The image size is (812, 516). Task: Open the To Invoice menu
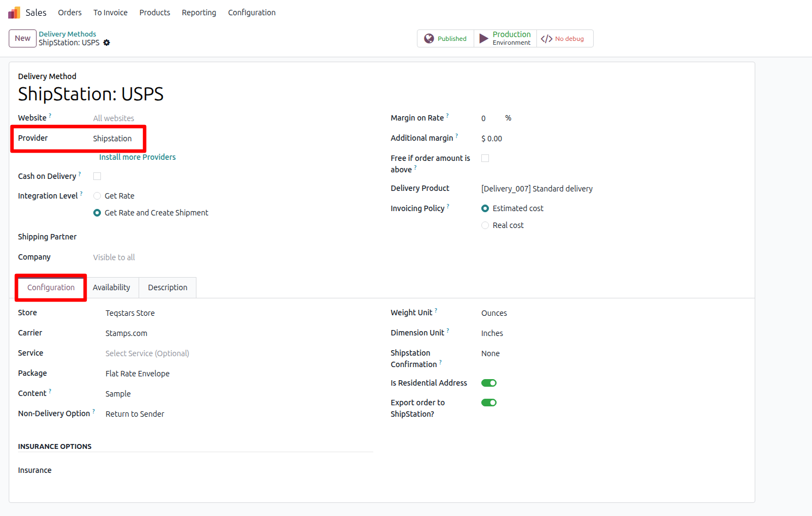110,13
